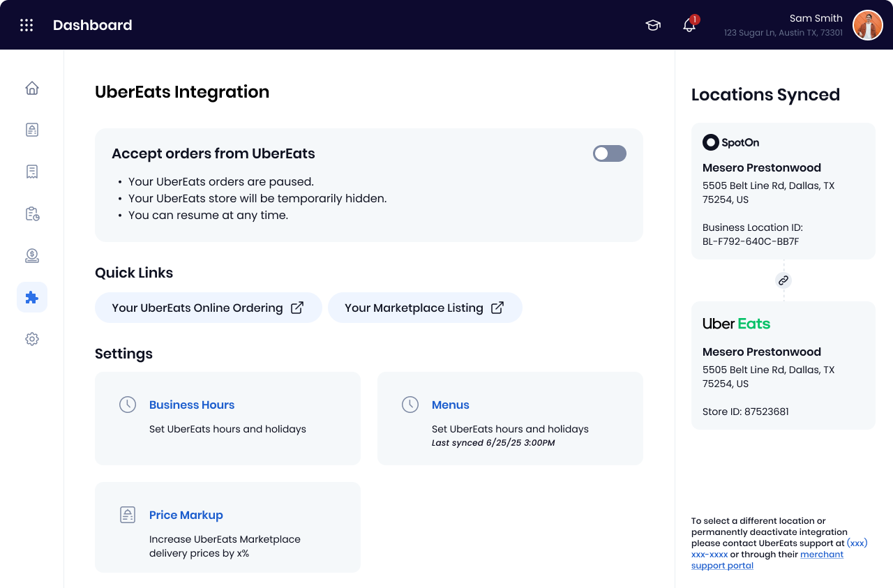This screenshot has width=893, height=588.
Task: Click Sam Smith profile avatar
Action: (x=867, y=25)
